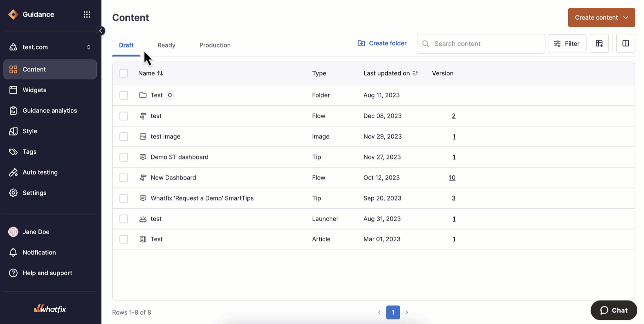Open table export options beside Filter
644x324 pixels.
599,43
